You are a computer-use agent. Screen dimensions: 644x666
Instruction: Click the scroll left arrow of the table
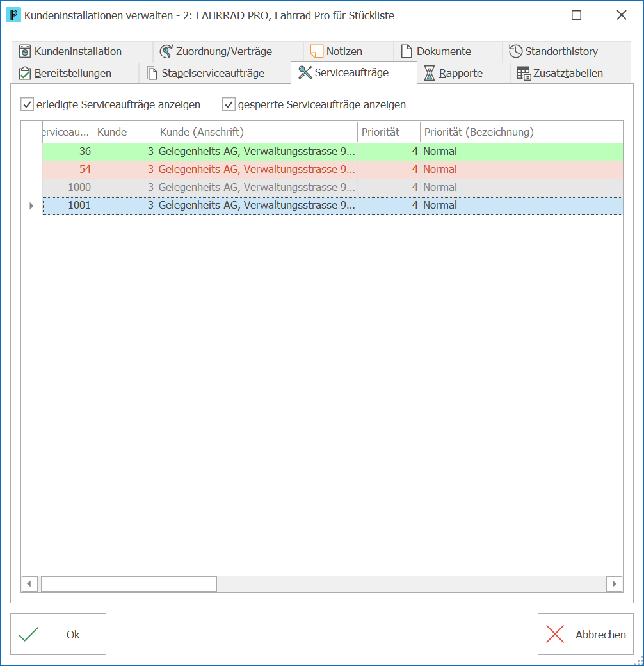[x=29, y=584]
